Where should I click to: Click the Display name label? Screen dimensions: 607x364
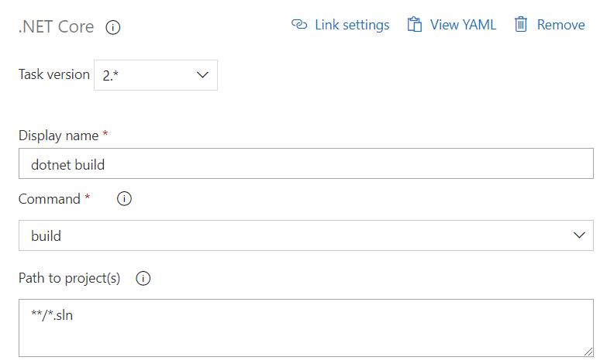[x=58, y=136]
